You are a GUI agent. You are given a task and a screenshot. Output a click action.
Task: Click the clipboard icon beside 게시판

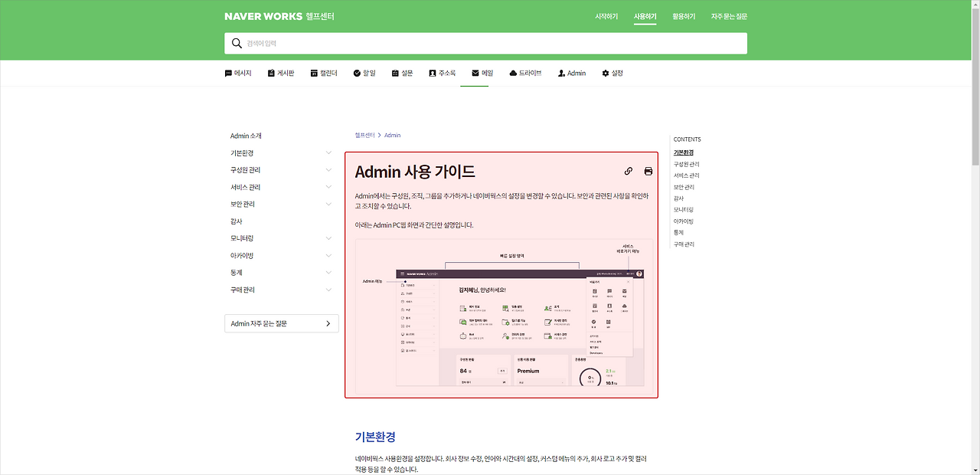tap(271, 74)
